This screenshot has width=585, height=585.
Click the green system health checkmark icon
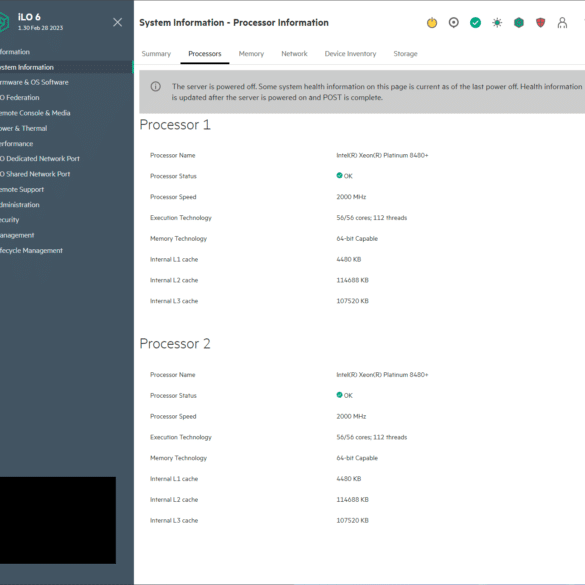475,23
